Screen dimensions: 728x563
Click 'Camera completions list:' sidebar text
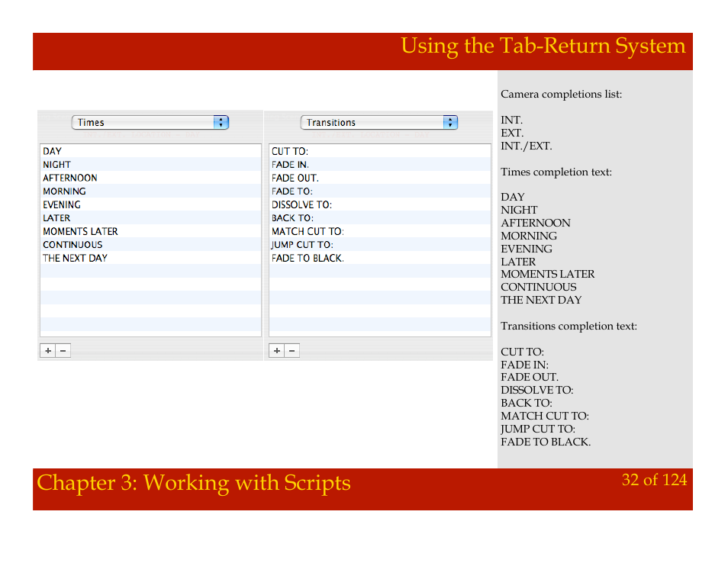[x=562, y=95]
